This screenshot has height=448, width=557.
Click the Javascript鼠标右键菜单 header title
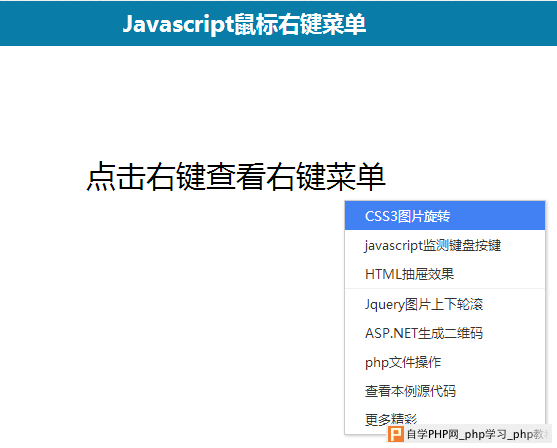click(x=244, y=24)
